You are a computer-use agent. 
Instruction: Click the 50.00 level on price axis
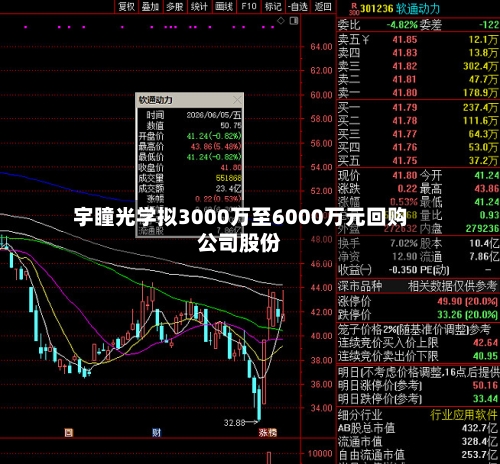(x=321, y=215)
